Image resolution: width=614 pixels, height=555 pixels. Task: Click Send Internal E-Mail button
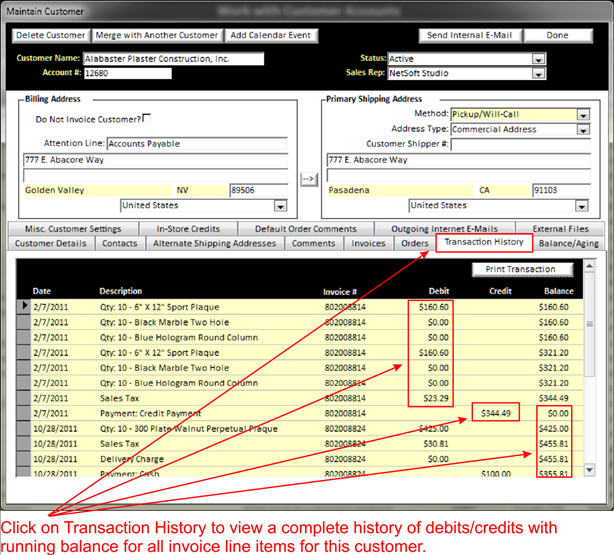coord(470,35)
